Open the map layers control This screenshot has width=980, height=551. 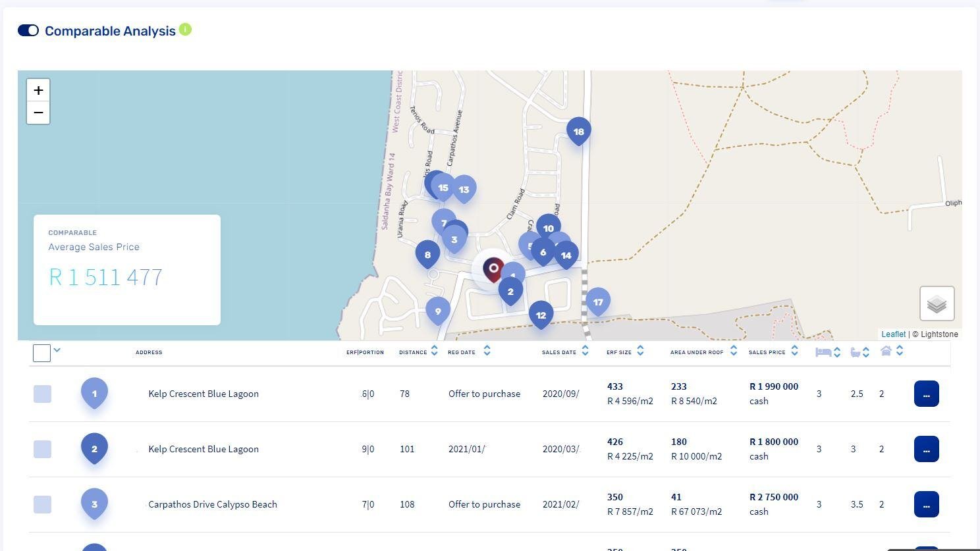[937, 303]
